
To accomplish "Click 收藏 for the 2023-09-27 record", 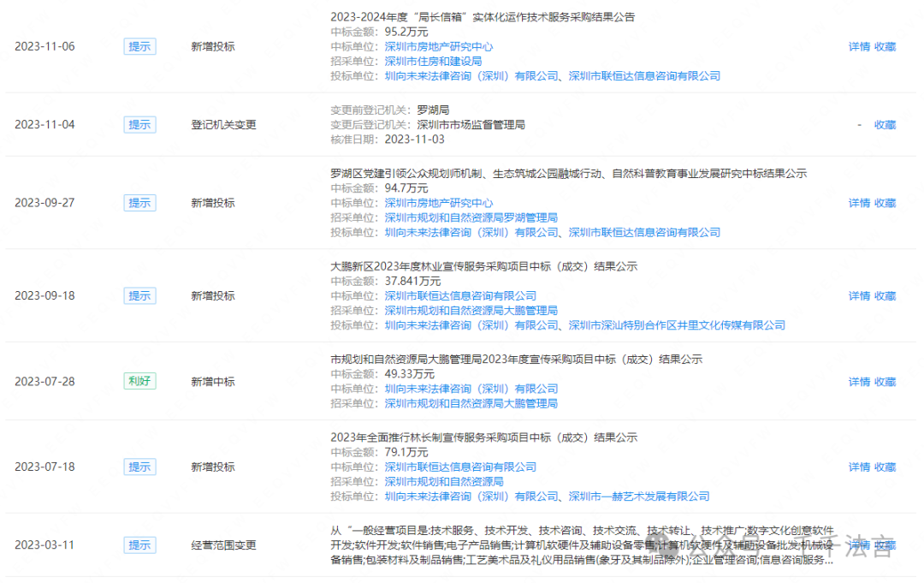I will point(885,203).
